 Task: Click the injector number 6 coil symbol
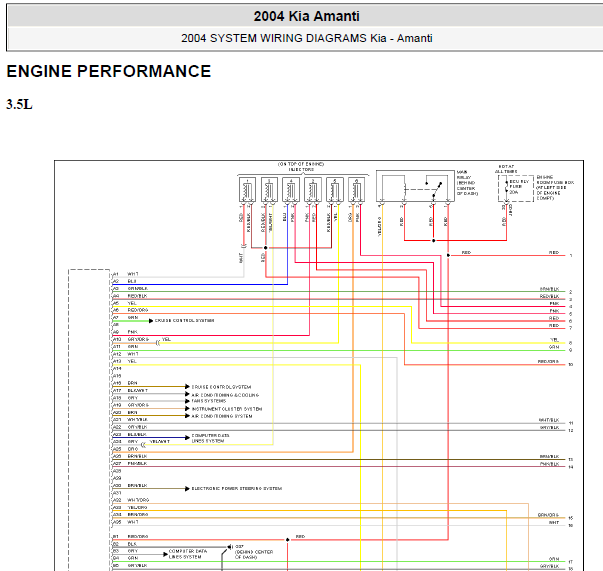(x=356, y=190)
